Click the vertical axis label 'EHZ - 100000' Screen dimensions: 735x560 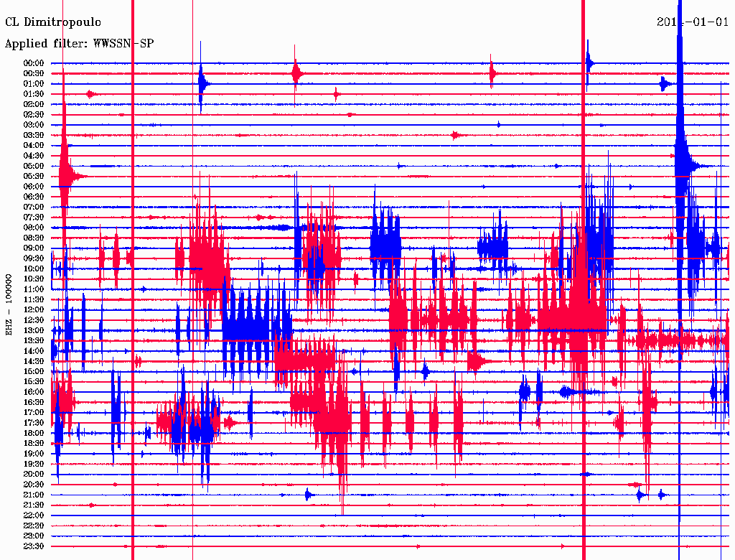click(x=9, y=305)
